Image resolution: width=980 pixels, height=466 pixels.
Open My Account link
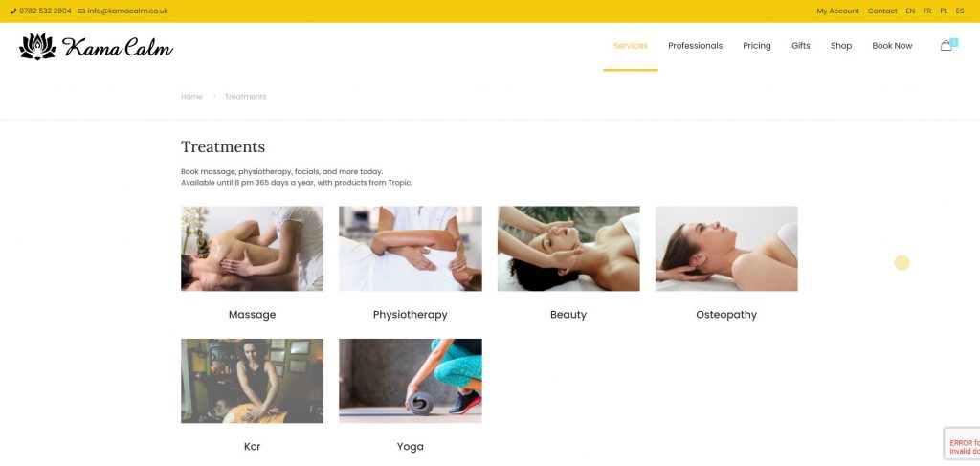pos(837,11)
